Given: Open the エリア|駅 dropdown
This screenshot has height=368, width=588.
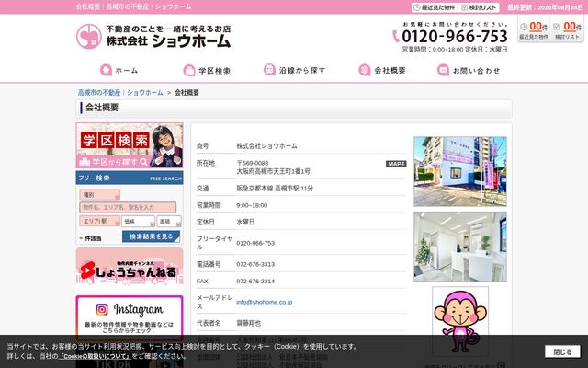Looking at the screenshot, I should tap(100, 221).
